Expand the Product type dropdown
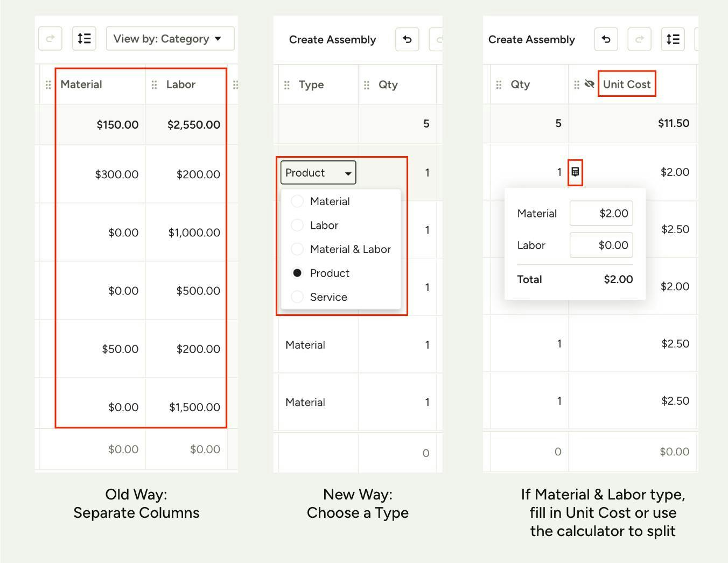The height and width of the screenshot is (563, 728). 318,173
